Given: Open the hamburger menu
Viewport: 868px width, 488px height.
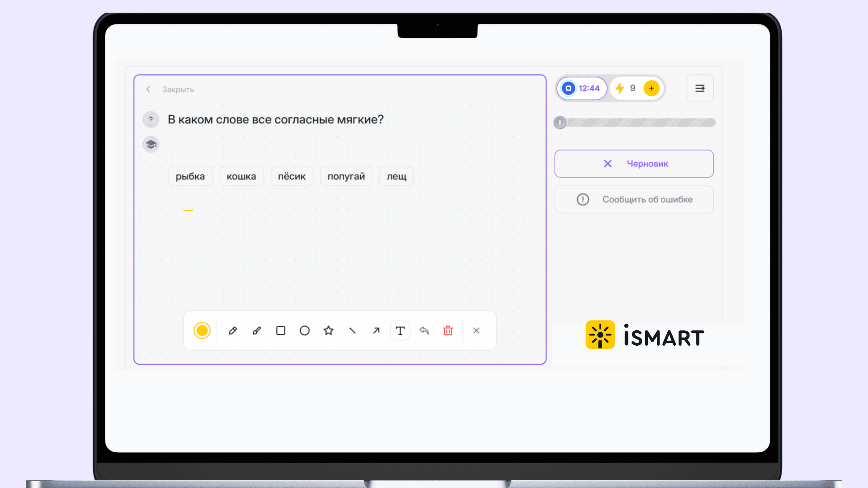Looking at the screenshot, I should pos(700,89).
